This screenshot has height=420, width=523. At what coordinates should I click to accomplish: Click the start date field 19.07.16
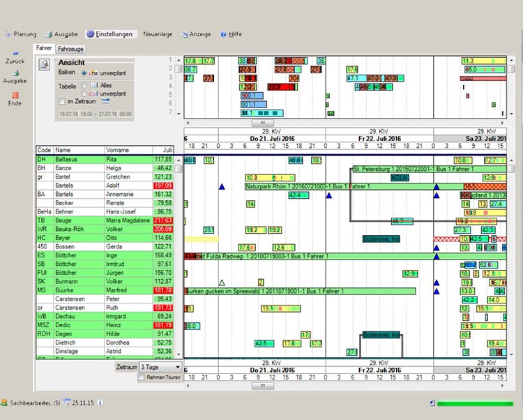[69, 114]
